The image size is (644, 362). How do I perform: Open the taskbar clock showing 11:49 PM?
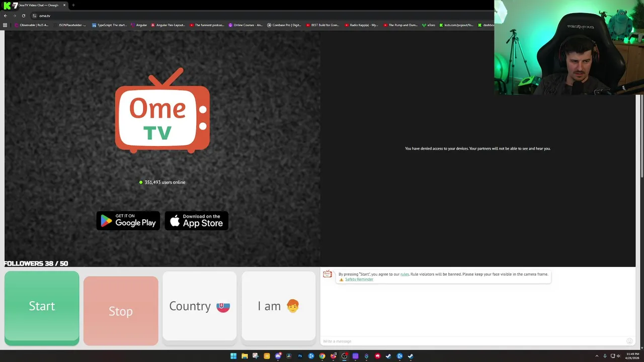[x=632, y=356]
